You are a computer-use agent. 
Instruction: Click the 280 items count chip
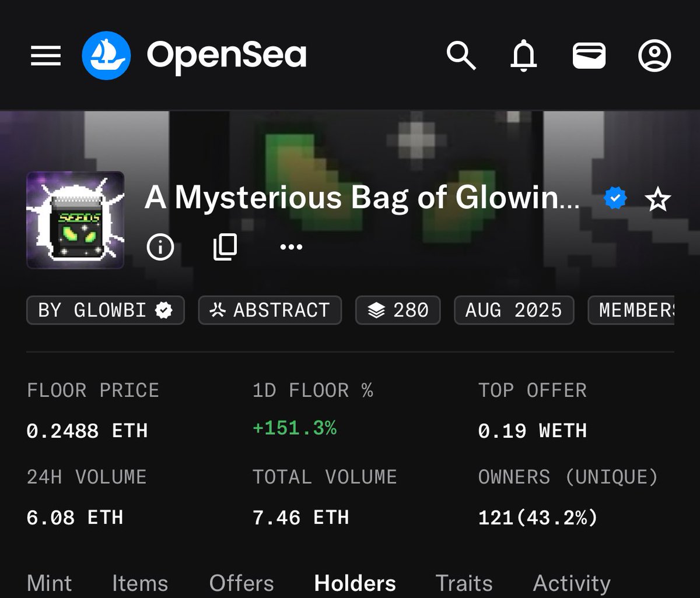tap(398, 310)
